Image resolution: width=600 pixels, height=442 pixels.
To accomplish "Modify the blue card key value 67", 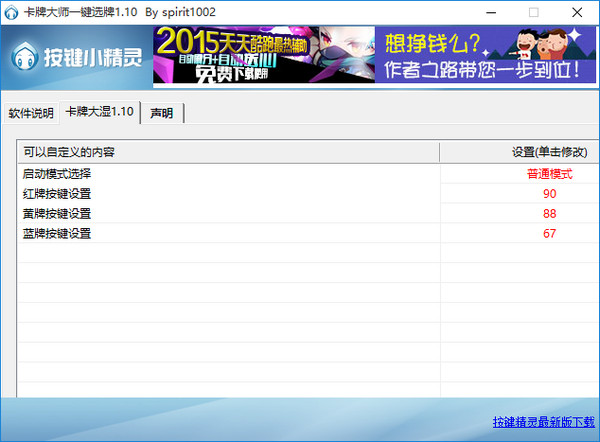I will pos(549,233).
